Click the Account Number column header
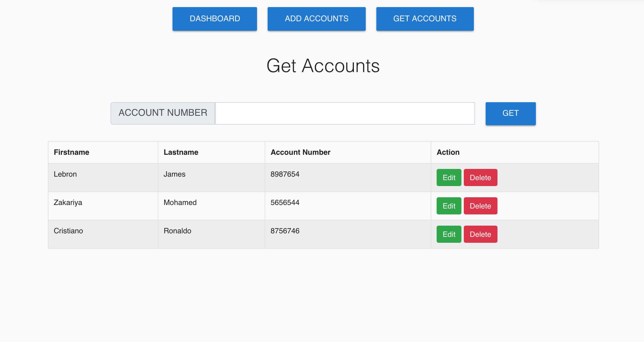 pos(300,152)
